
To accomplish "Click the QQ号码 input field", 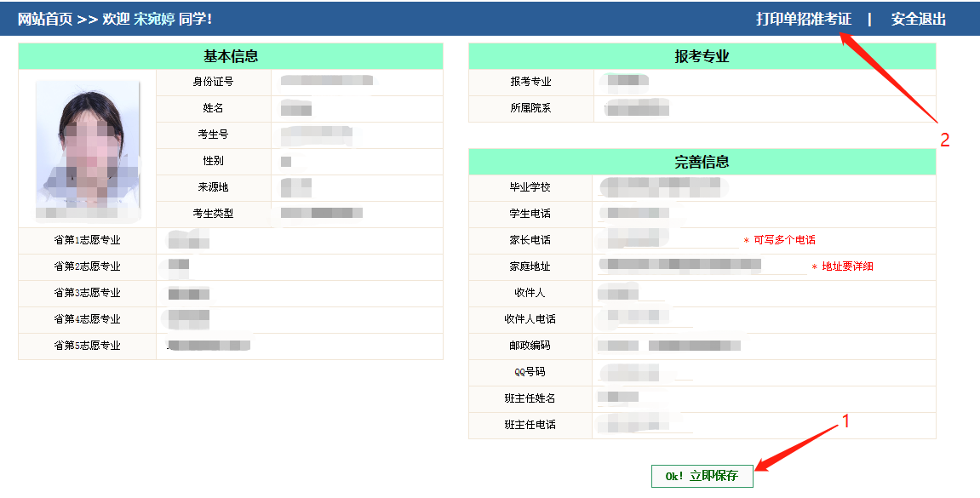I will click(x=647, y=372).
